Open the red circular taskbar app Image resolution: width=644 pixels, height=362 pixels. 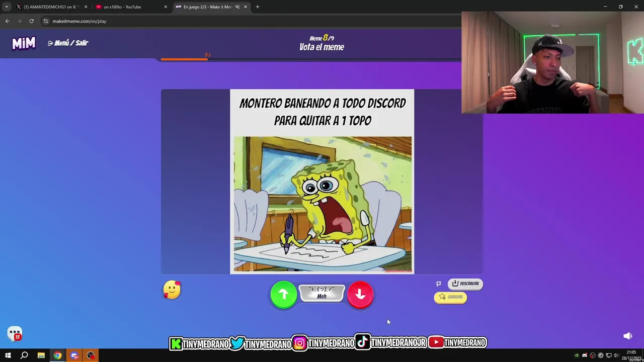pos(91,355)
